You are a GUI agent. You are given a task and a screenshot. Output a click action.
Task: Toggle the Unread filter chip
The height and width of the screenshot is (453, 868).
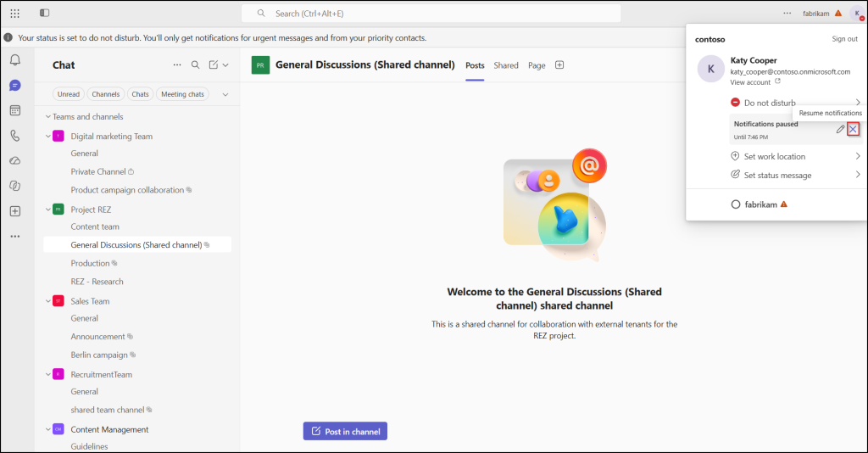click(x=69, y=94)
